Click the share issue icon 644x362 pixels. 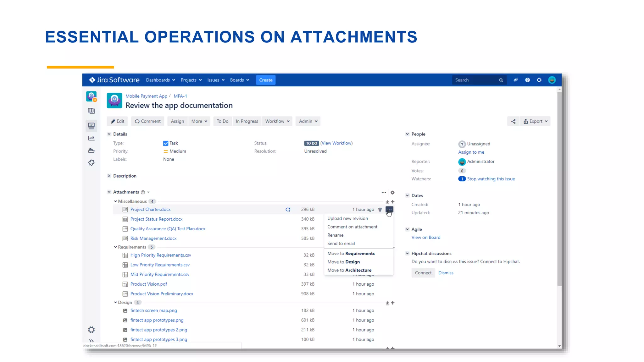coord(513,121)
